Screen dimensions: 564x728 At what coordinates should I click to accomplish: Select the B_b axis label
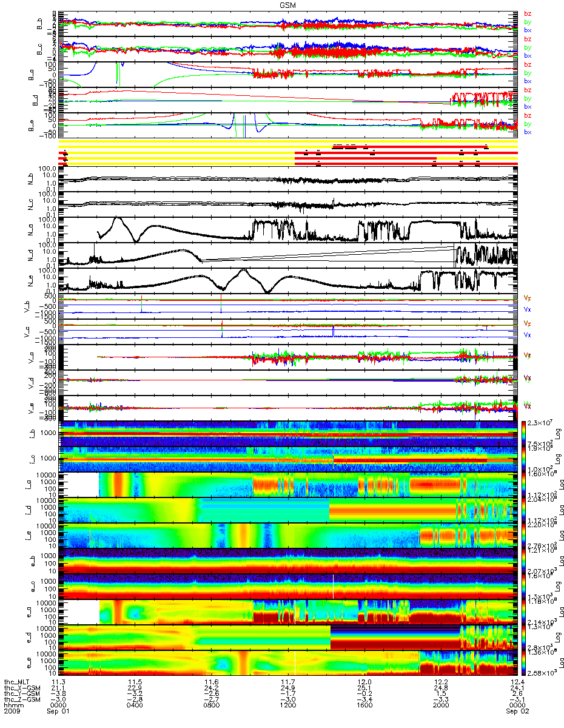39,24
